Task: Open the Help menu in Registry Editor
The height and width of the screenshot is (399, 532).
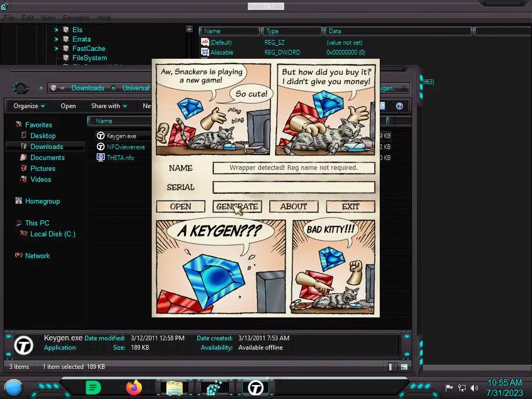Action: click(104, 18)
